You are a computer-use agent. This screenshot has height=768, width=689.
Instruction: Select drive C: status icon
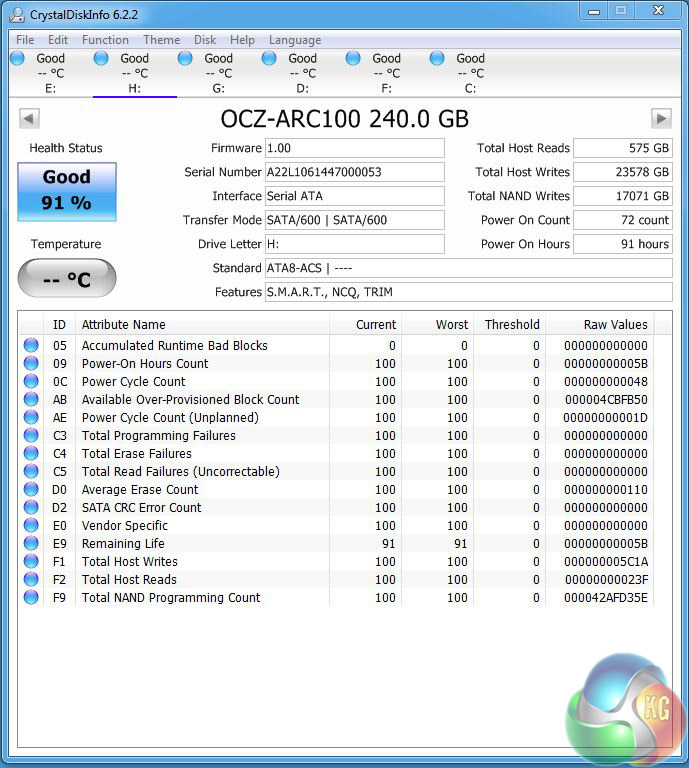click(x=437, y=58)
